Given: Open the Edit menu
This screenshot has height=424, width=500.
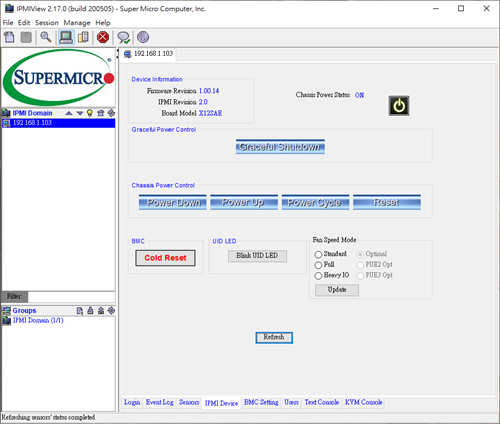Looking at the screenshot, I should (x=24, y=23).
